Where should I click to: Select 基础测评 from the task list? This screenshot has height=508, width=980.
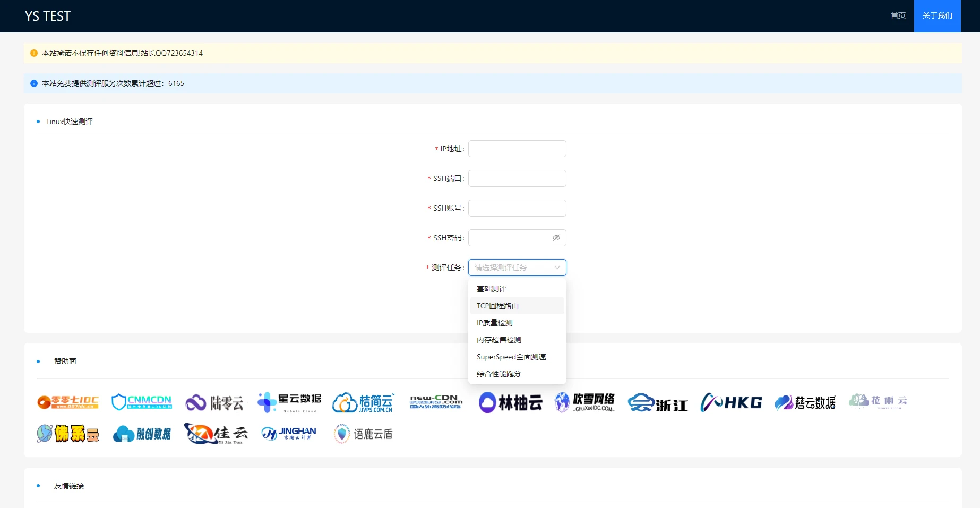pyautogui.click(x=492, y=289)
